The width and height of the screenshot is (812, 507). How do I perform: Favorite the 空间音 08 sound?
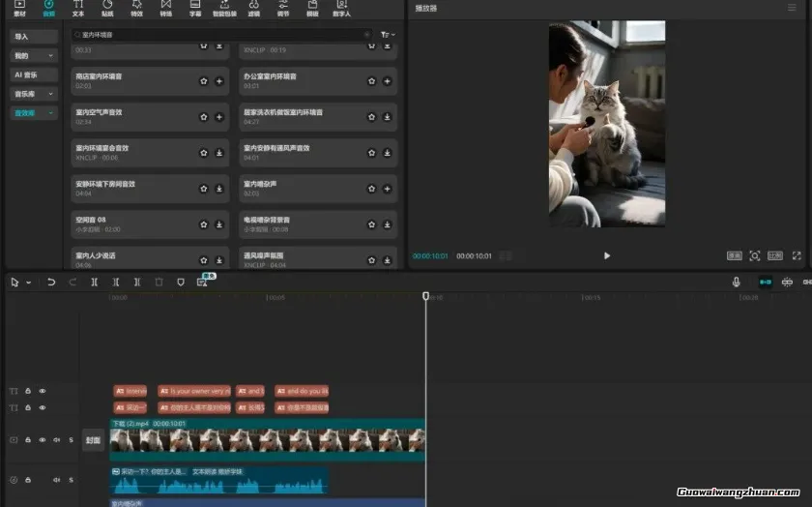click(204, 224)
